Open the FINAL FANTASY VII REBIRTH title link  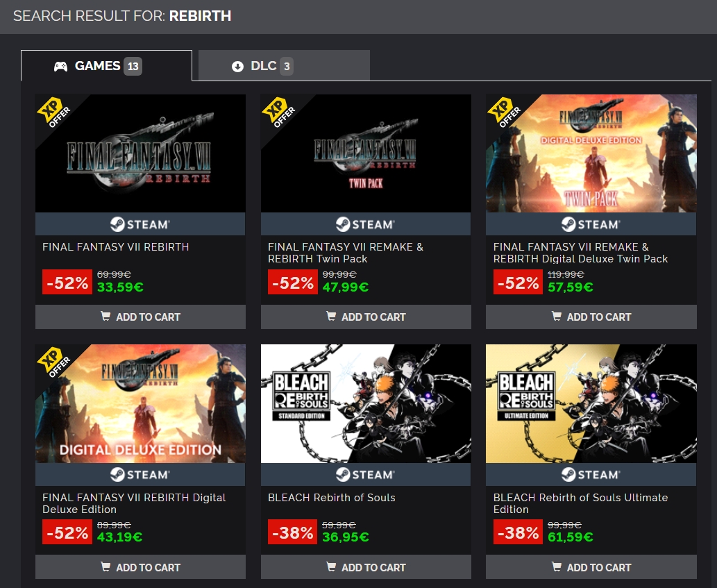tap(116, 247)
